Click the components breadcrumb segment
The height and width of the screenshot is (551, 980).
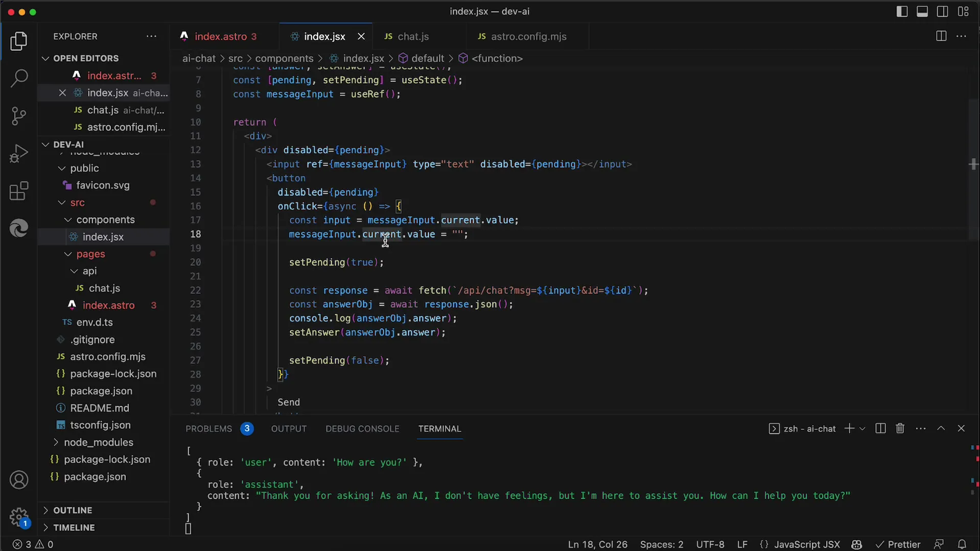click(x=284, y=58)
